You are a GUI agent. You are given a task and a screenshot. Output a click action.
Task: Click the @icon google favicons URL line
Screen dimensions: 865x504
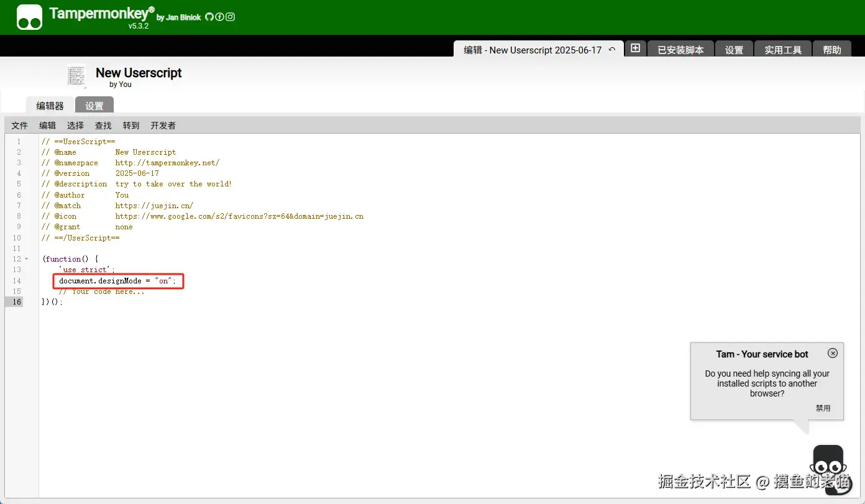203,216
